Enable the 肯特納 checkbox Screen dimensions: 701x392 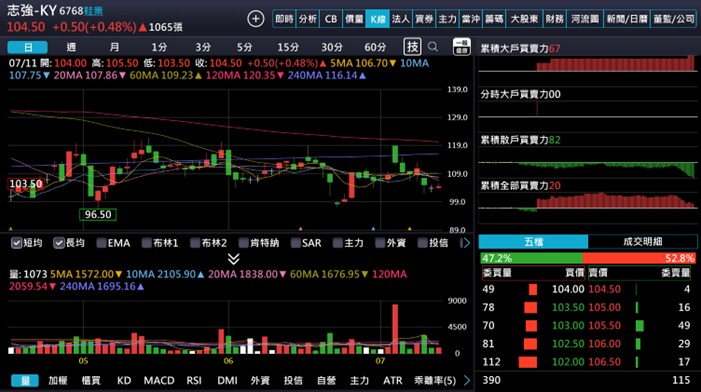coord(244,243)
